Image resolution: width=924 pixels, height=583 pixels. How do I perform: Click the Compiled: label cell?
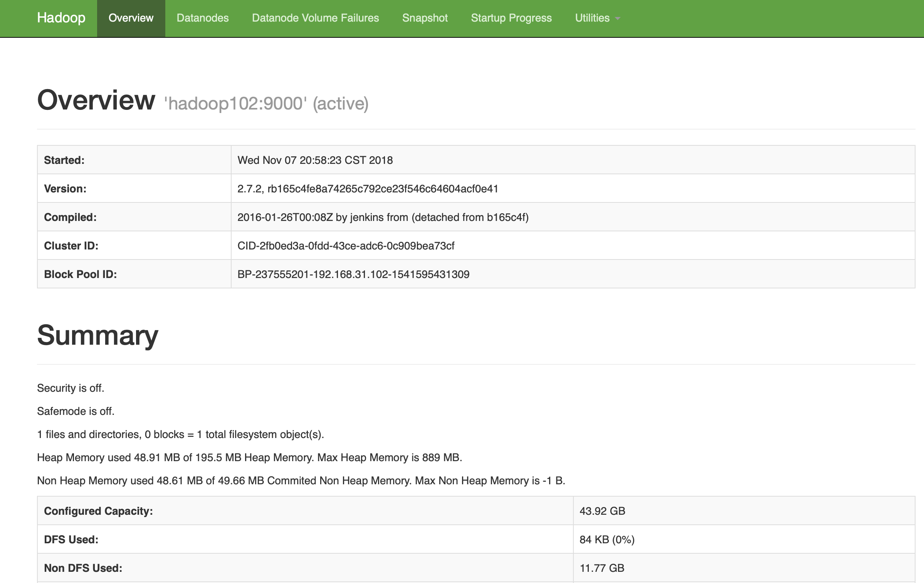(134, 217)
